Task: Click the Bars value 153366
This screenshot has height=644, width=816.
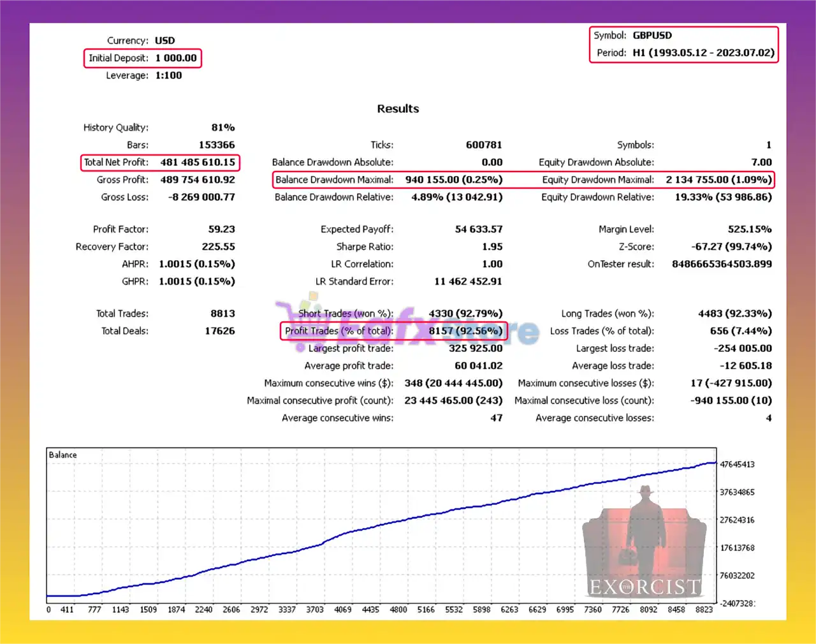Action: click(x=217, y=145)
